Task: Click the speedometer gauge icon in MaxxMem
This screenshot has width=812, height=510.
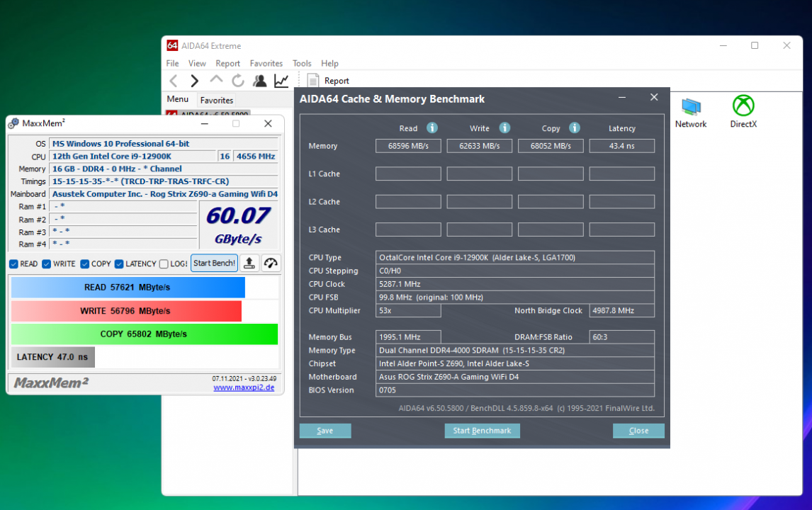Action: (271, 263)
